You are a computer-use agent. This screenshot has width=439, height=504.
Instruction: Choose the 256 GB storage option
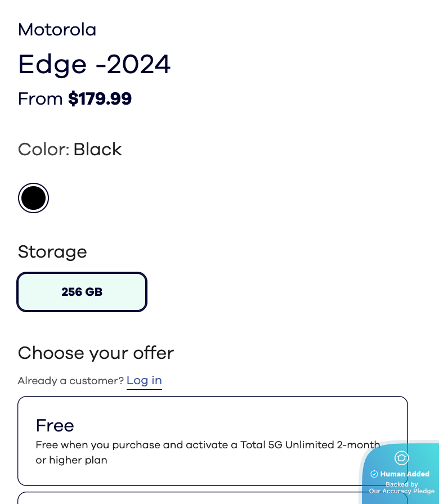pos(82,292)
